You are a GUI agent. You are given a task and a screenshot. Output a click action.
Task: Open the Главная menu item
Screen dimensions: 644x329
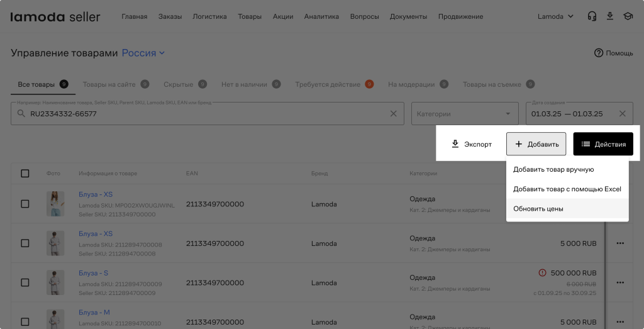click(135, 16)
